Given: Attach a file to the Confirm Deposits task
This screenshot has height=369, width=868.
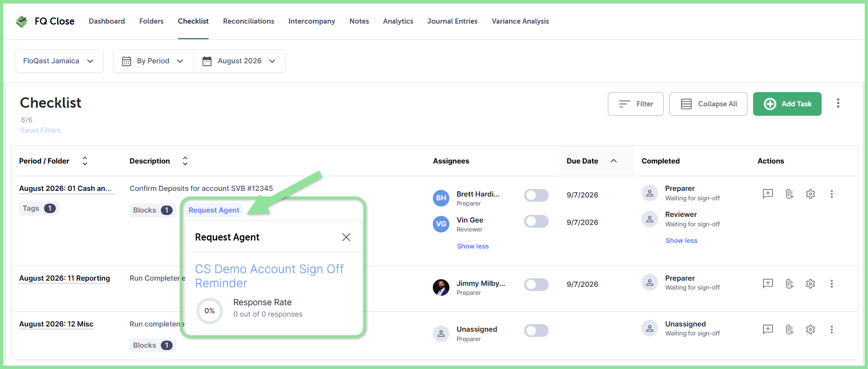Looking at the screenshot, I should [x=789, y=194].
